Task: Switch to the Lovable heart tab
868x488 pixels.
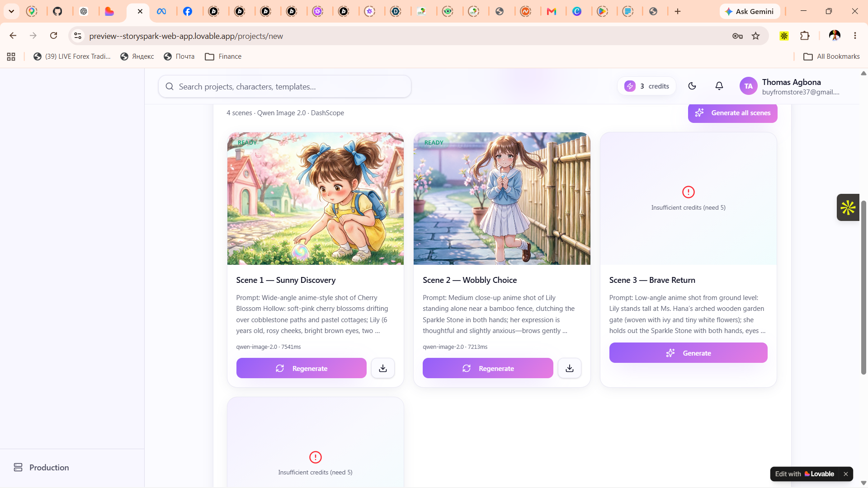Action: point(109,11)
